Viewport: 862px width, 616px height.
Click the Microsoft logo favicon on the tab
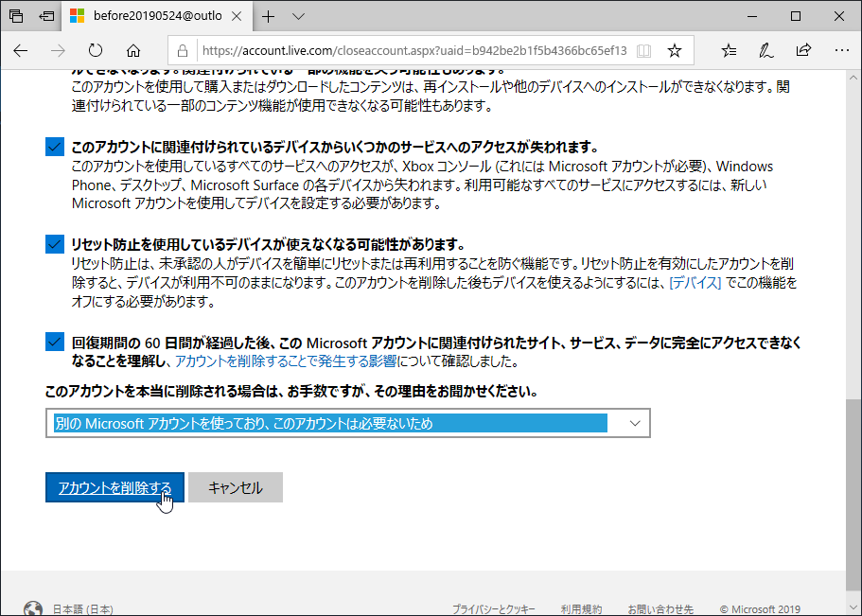[x=78, y=16]
